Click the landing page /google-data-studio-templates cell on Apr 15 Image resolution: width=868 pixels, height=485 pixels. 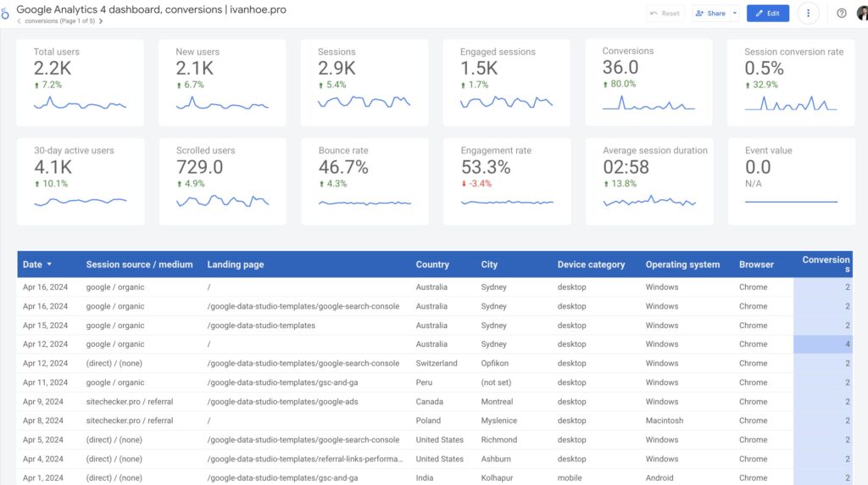261,326
